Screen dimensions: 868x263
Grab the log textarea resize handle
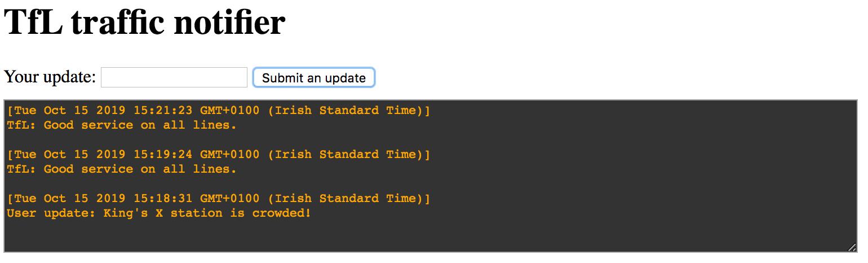pos(852,247)
